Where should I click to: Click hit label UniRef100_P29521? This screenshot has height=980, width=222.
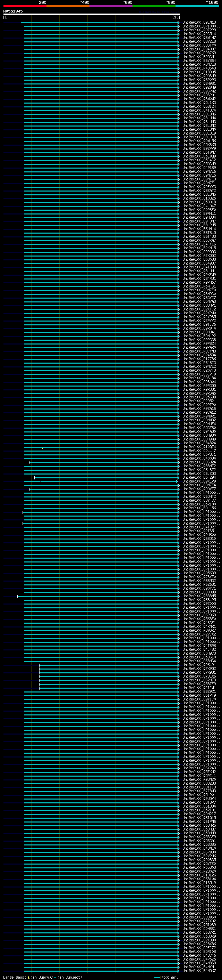[199, 401]
